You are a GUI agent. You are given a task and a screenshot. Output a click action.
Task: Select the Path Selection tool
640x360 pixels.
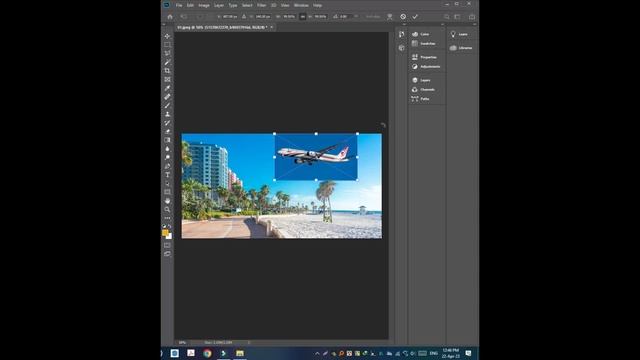167,183
